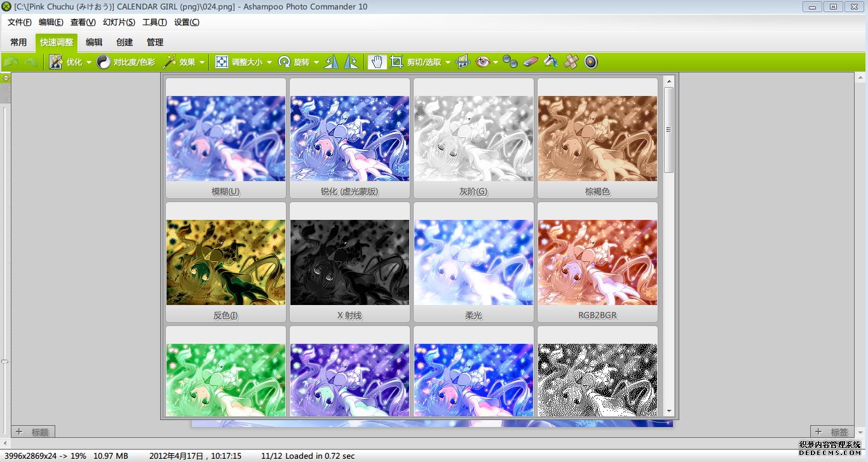Switch to the 编辑 ribbon tab
868x462 pixels.
94,43
